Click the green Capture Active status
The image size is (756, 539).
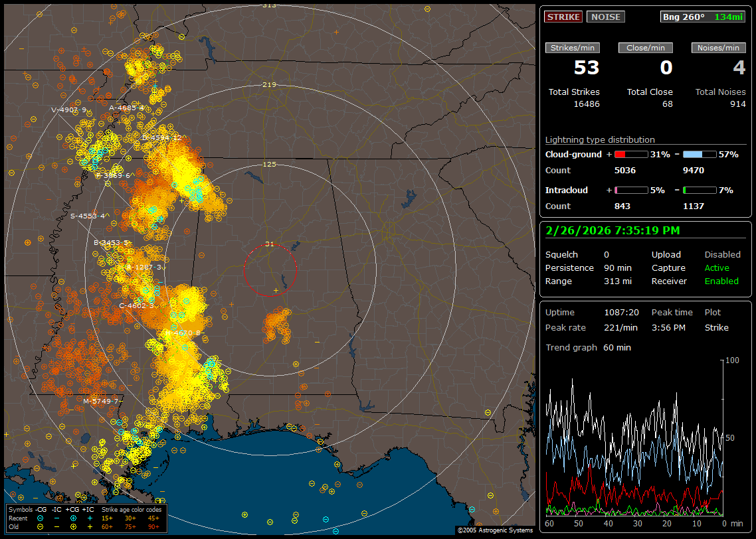click(717, 268)
